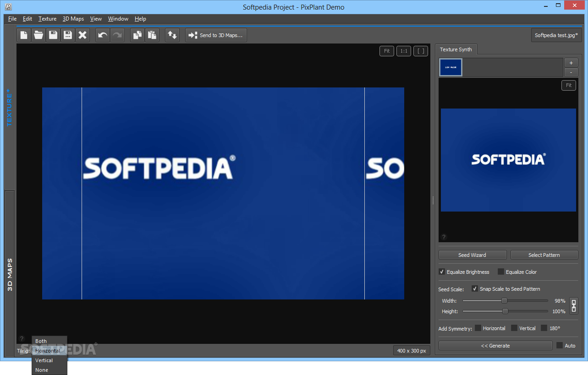Click the brackets fullscreen view button
Viewport: 588px width, 375px height.
pos(421,51)
